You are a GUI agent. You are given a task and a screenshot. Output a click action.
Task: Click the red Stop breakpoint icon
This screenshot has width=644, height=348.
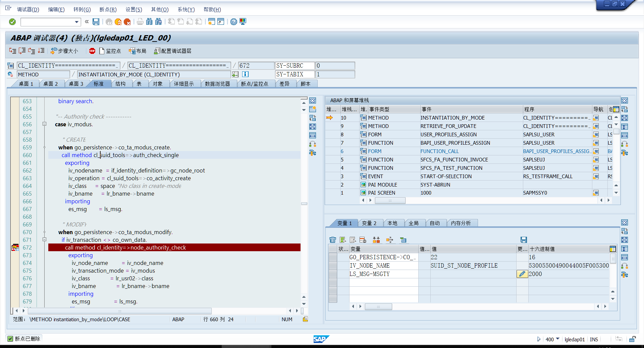[92, 51]
